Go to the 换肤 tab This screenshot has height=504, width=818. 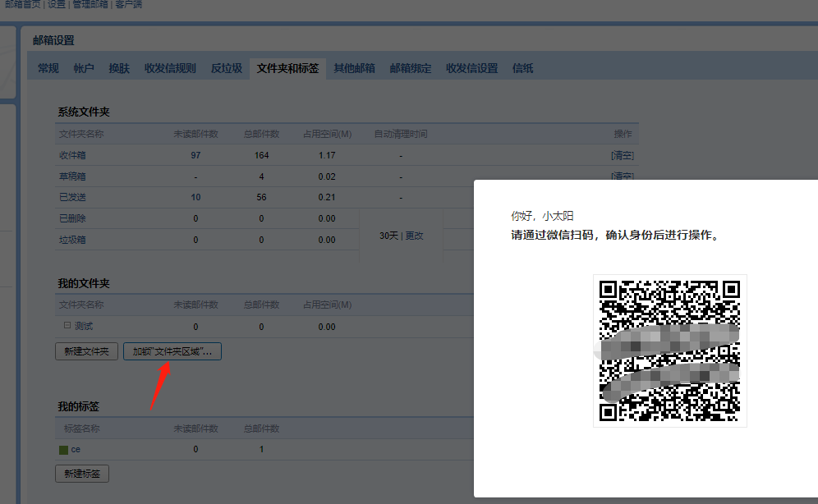click(x=119, y=68)
